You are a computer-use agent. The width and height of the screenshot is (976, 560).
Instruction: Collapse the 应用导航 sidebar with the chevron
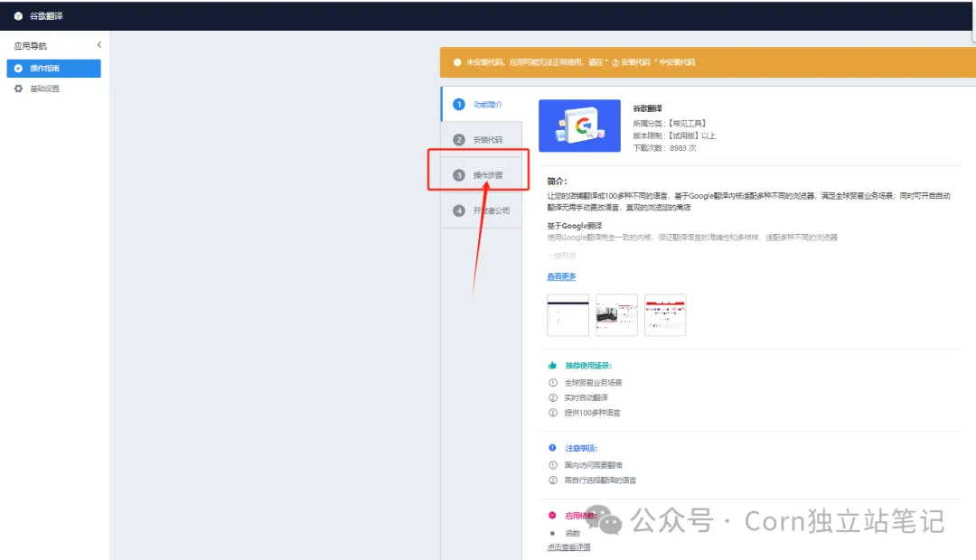(99, 45)
